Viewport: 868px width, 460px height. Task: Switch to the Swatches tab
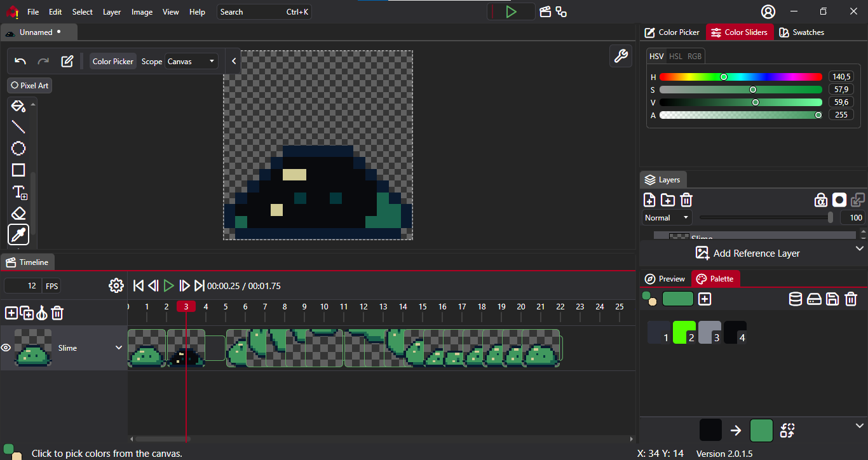(x=801, y=32)
